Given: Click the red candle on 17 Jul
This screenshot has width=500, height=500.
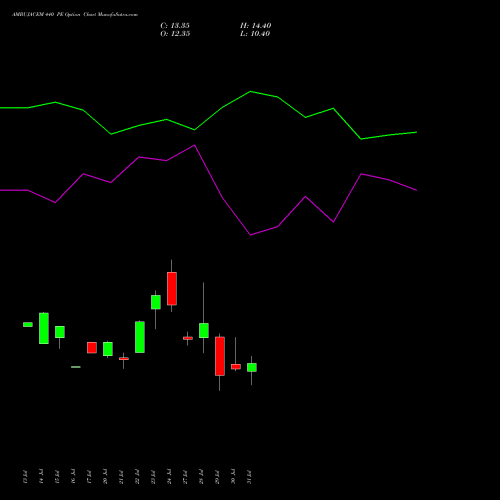Looking at the screenshot, I should [92, 348].
